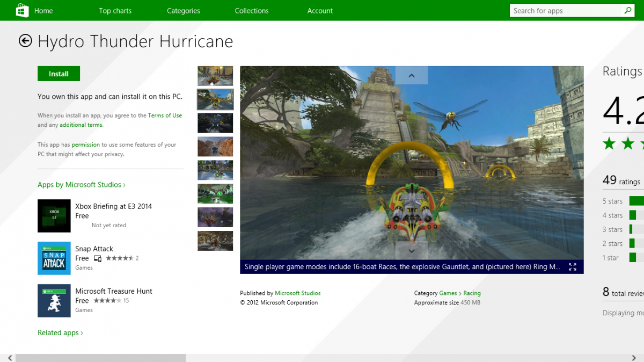644x362 pixels.
Task: Select the green glowing water thumbnail
Action: [x=215, y=193]
